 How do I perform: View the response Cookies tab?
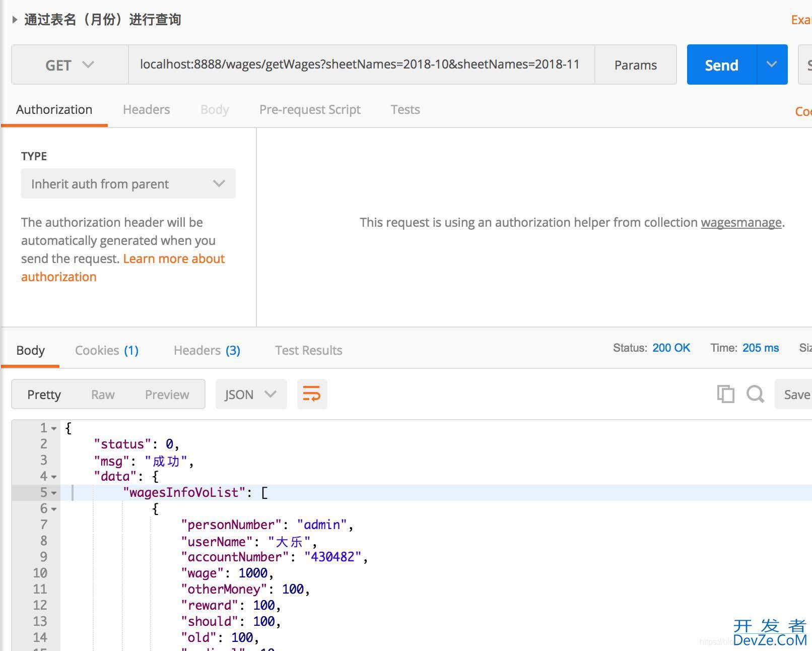coord(106,350)
